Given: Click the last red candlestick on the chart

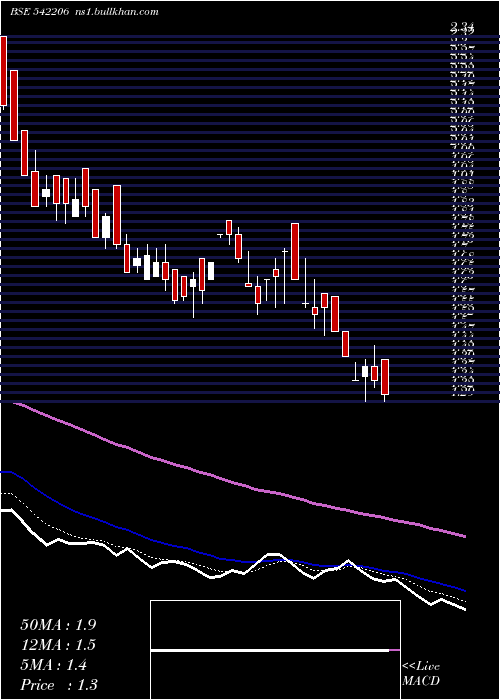Looking at the screenshot, I should (x=385, y=377).
